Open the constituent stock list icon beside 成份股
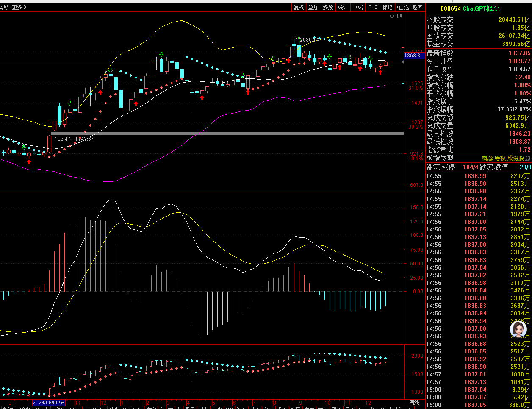532x409 pixels. coord(527,158)
